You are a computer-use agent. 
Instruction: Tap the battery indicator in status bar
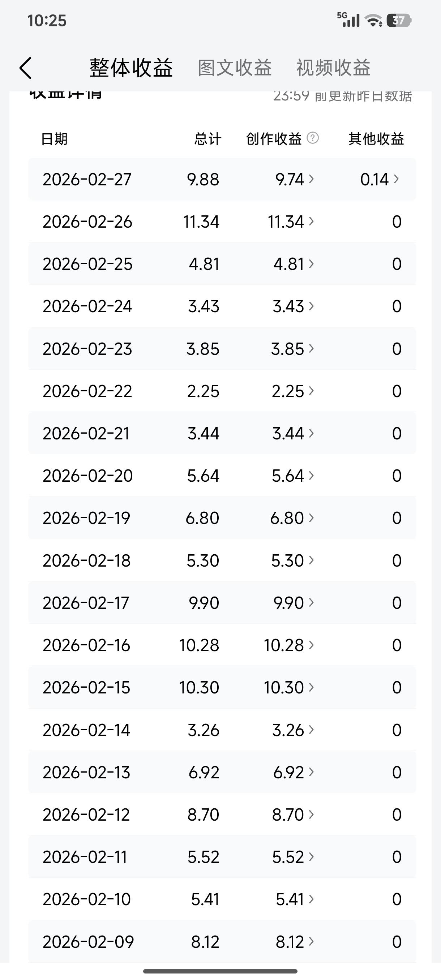398,20
